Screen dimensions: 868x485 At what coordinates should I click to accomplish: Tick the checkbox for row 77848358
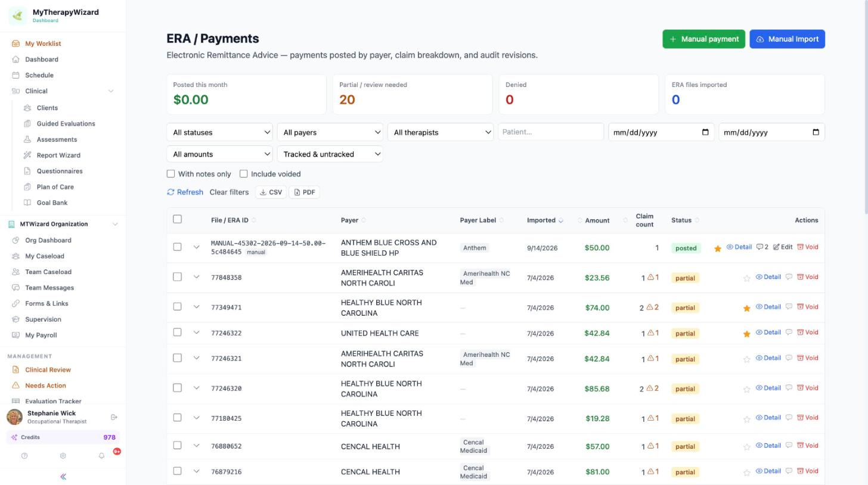(x=177, y=276)
